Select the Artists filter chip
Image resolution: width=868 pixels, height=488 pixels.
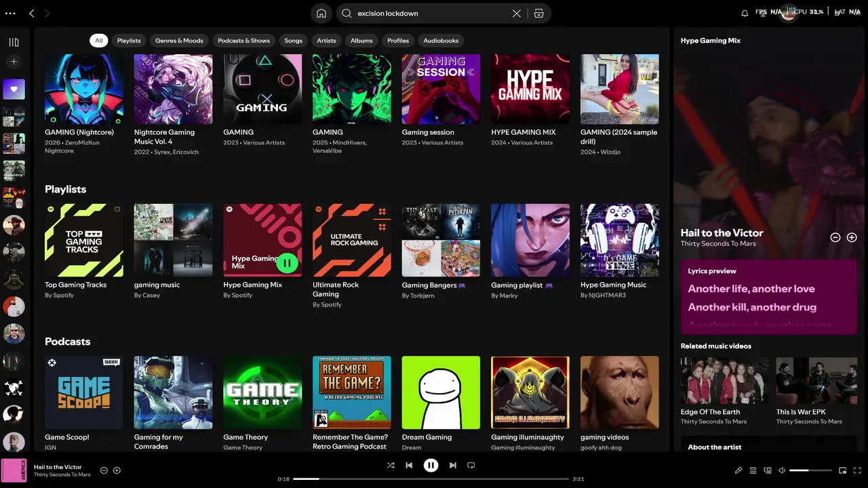[326, 41]
